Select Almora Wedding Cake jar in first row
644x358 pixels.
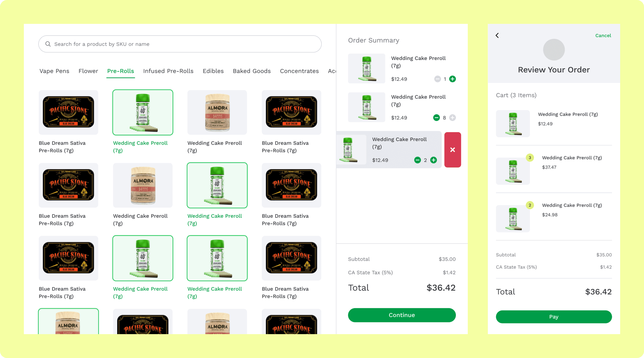[x=217, y=112]
